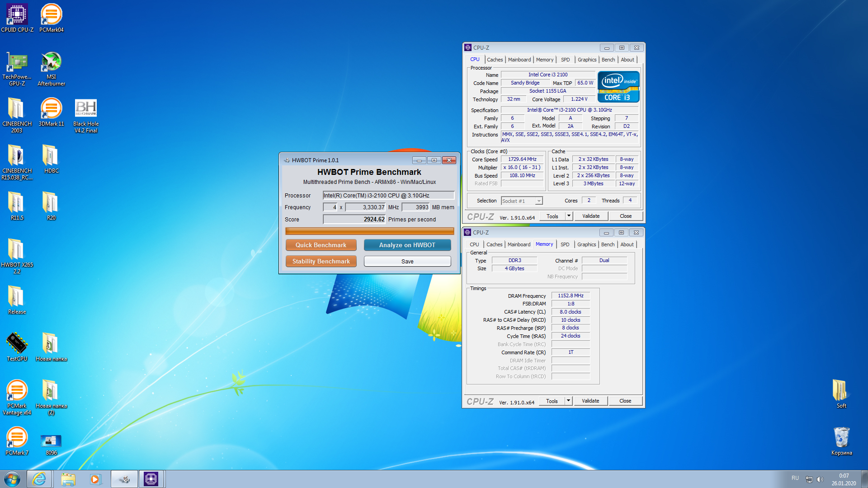868x488 pixels.
Task: Open Новая папка folder icon
Action: click(51, 347)
